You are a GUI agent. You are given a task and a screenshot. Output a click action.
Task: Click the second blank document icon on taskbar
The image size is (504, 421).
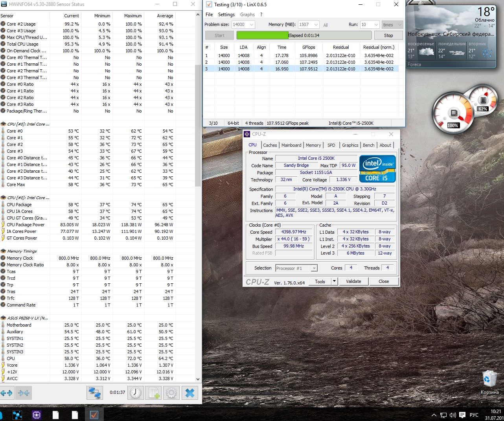(75, 415)
